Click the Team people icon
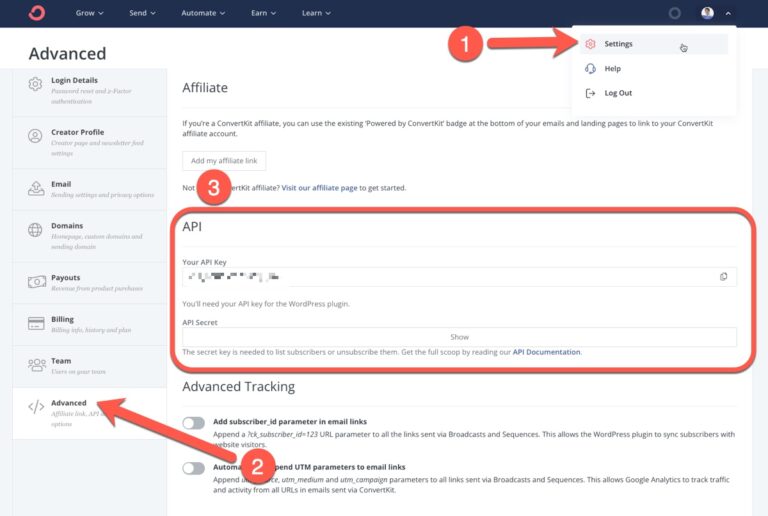The height and width of the screenshot is (516, 768). pos(37,365)
